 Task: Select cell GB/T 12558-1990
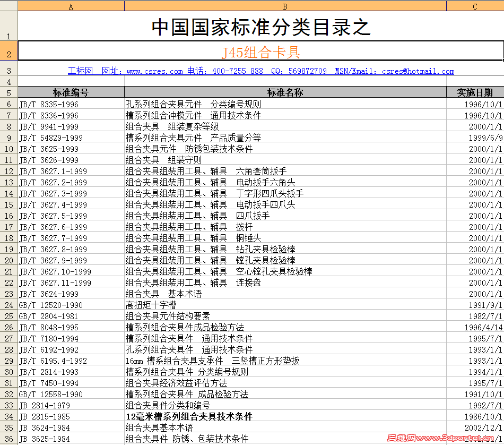[x=71, y=394]
